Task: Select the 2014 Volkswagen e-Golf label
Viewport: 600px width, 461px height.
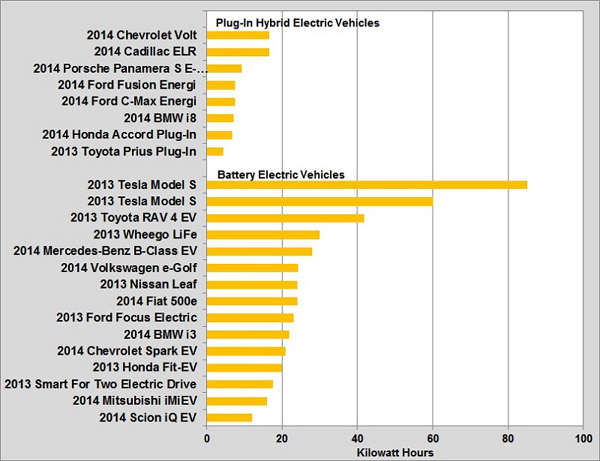Action: click(x=129, y=268)
